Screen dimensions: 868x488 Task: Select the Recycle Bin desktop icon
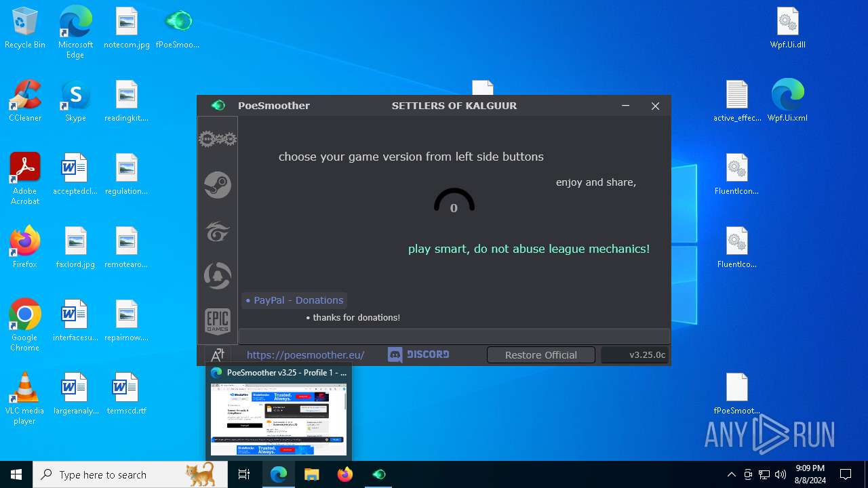pyautogui.click(x=25, y=28)
